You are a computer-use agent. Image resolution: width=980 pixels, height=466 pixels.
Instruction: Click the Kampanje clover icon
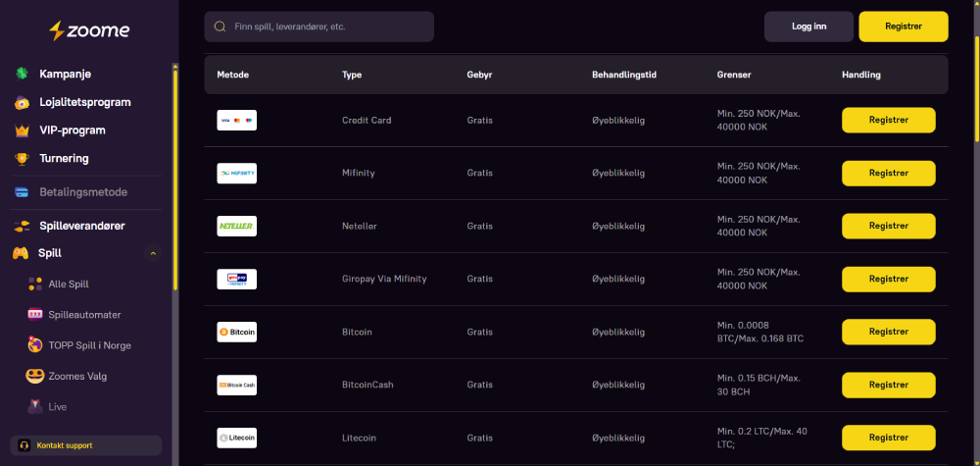21,74
